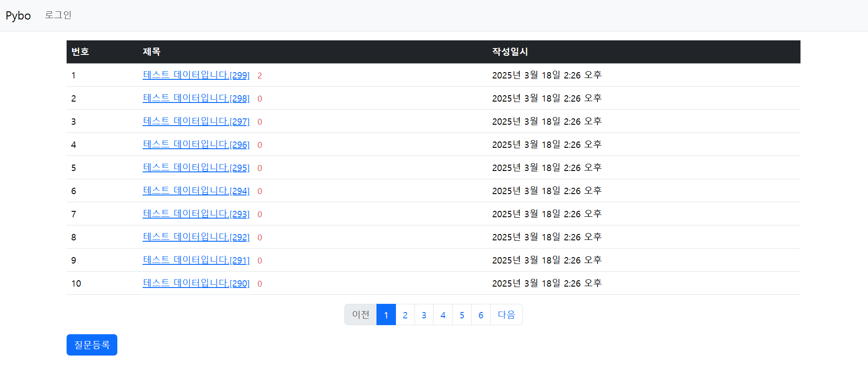Click the answer count 0 next to [295]
This screenshot has height=390, width=868.
click(x=260, y=168)
